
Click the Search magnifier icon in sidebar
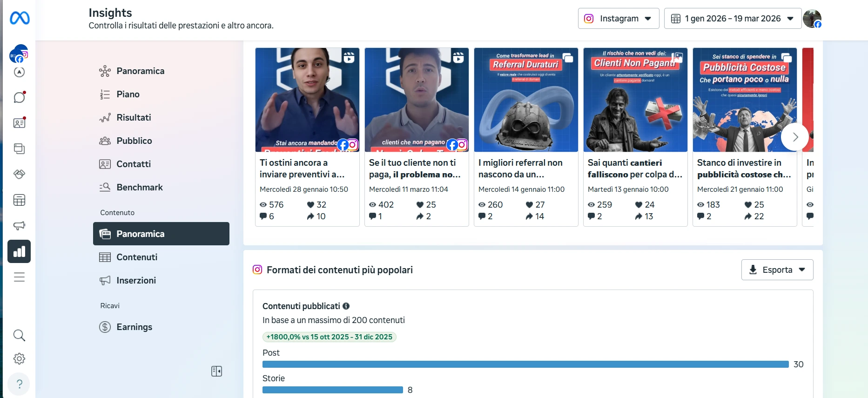click(19, 335)
